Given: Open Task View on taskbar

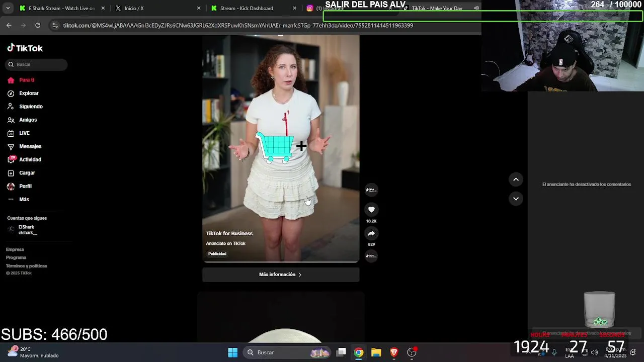Looking at the screenshot, I should click(341, 352).
